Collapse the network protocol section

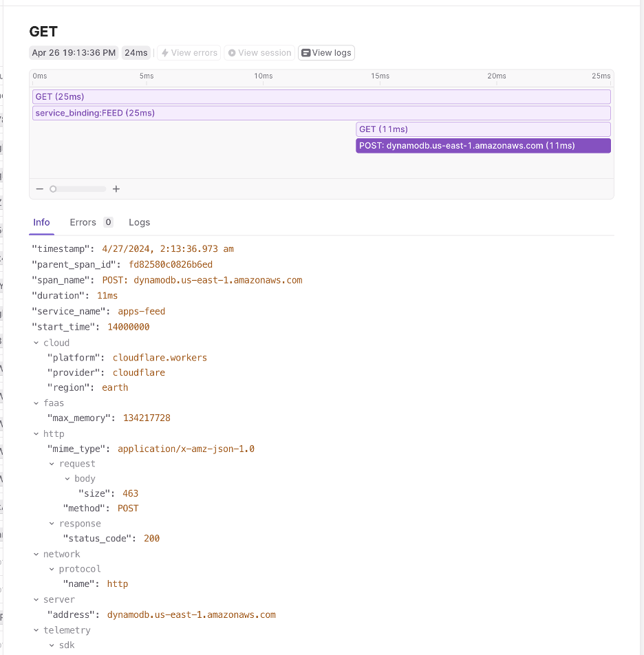(51, 568)
